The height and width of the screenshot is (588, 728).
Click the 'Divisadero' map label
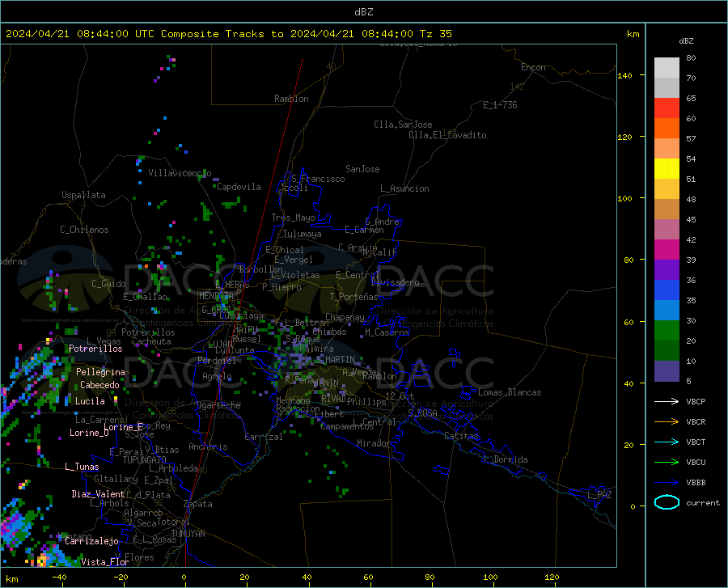[395, 282]
